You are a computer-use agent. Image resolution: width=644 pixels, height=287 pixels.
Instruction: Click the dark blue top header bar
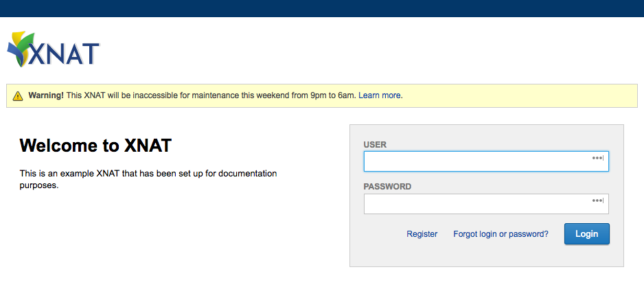[322, 8]
